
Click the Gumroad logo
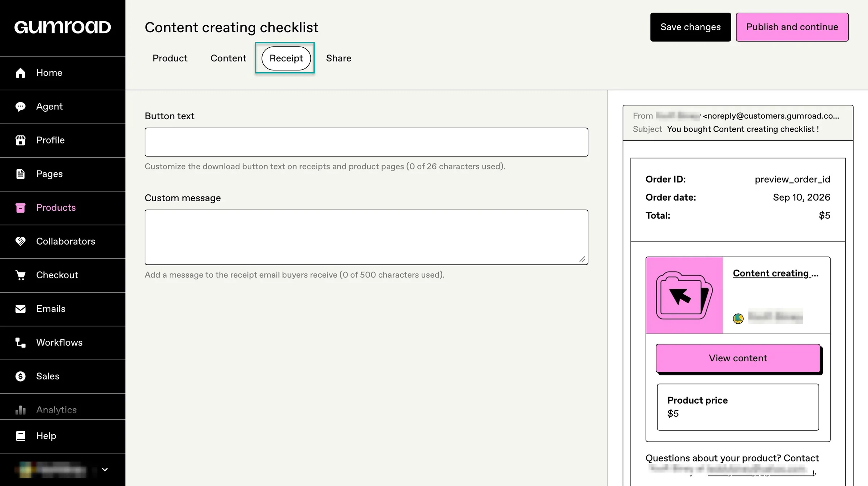[x=63, y=27]
